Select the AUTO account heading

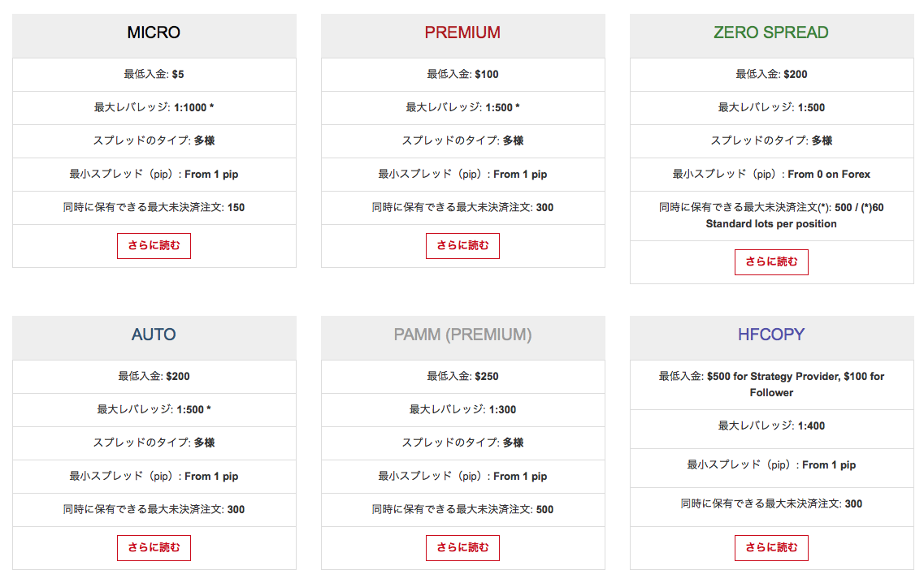[x=154, y=335]
